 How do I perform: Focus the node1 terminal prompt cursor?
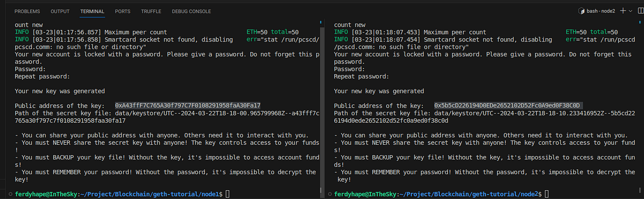227,195
